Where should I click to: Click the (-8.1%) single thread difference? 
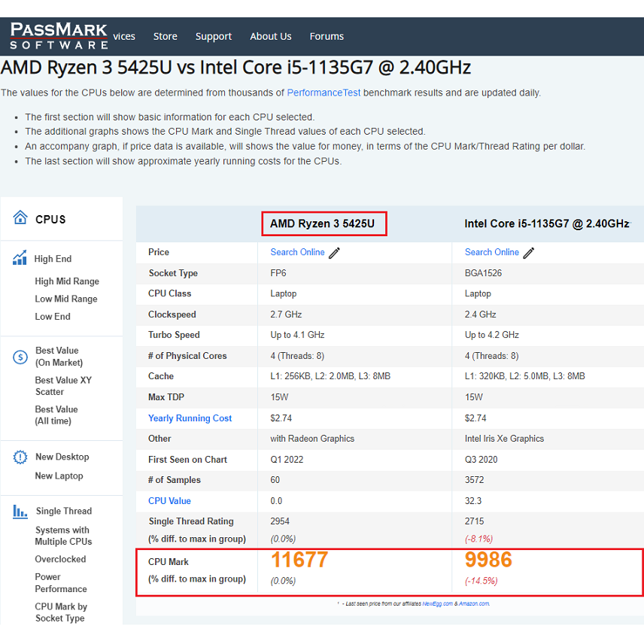pos(478,539)
